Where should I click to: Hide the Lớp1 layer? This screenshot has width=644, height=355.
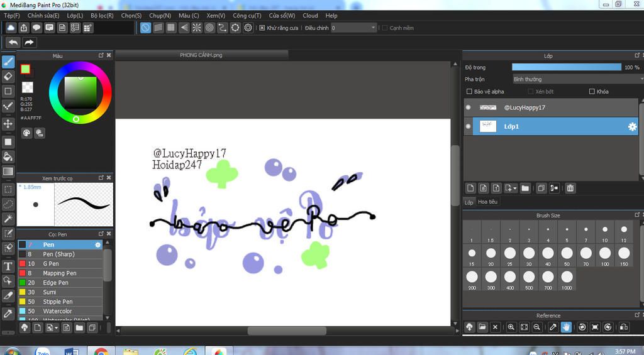coord(468,126)
